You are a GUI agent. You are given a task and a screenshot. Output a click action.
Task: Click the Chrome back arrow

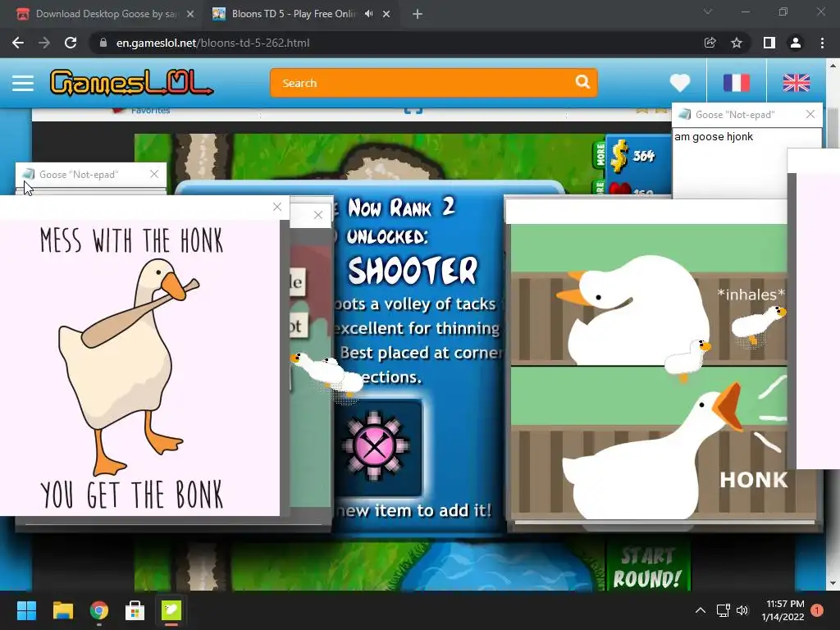click(x=18, y=43)
